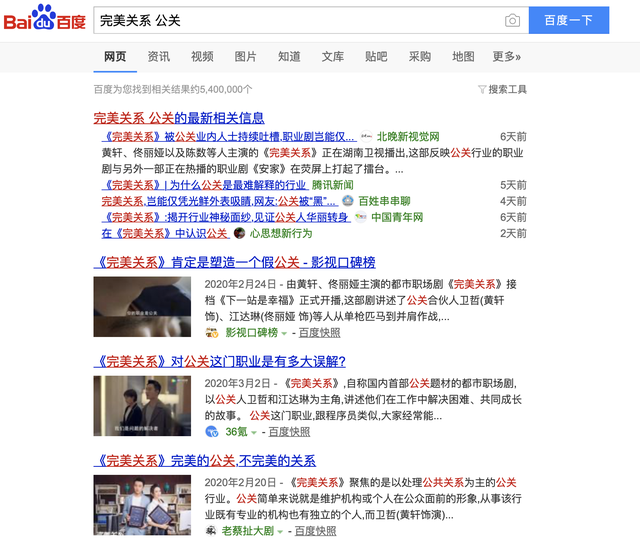Open 百度快照 for the 影视口碑榜 result

tap(320, 333)
